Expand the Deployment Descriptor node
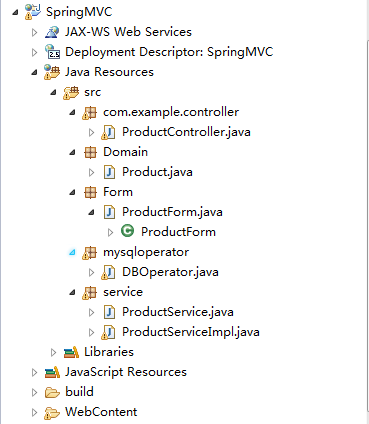 [x=34, y=52]
